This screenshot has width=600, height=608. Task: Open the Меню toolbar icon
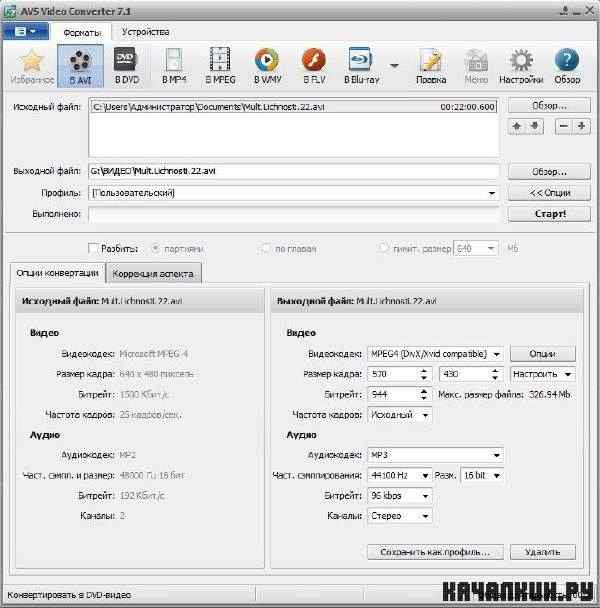tap(476, 66)
